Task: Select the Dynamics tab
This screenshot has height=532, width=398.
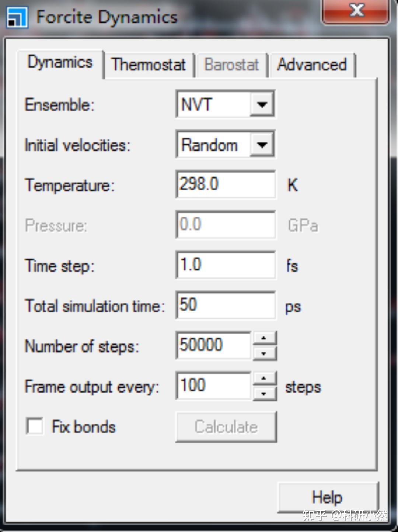Action: (x=60, y=63)
